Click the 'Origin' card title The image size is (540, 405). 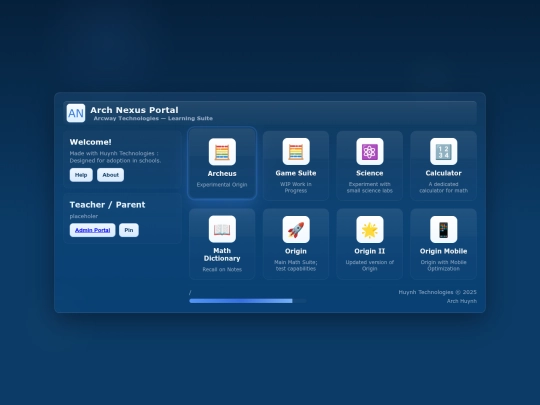[x=296, y=251]
